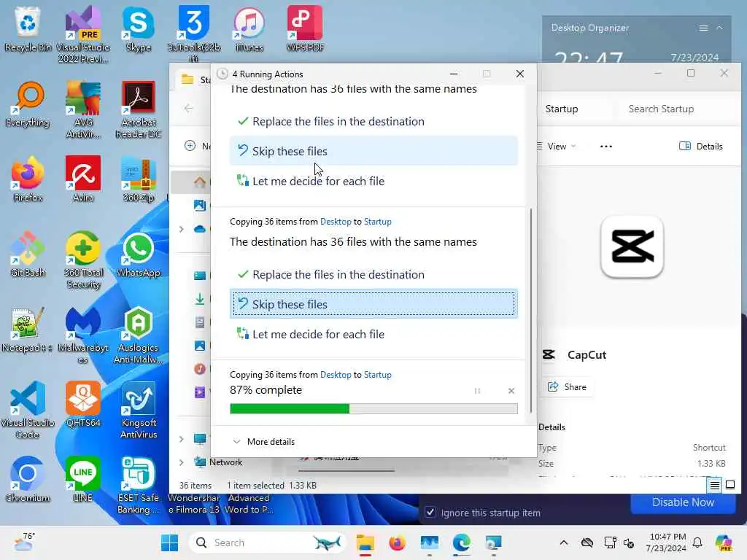The height and width of the screenshot is (560, 747).
Task: Collapse the Desktop Organizer widget
Action: click(720, 28)
